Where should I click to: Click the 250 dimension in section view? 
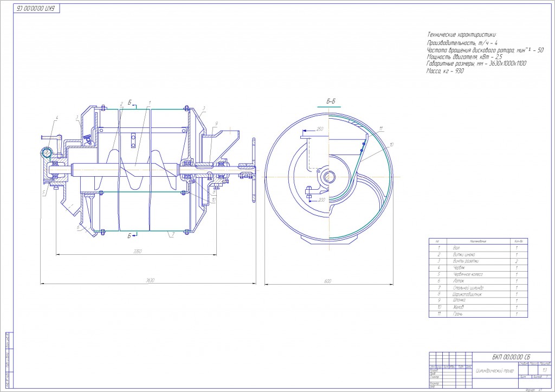pyautogui.click(x=320, y=129)
